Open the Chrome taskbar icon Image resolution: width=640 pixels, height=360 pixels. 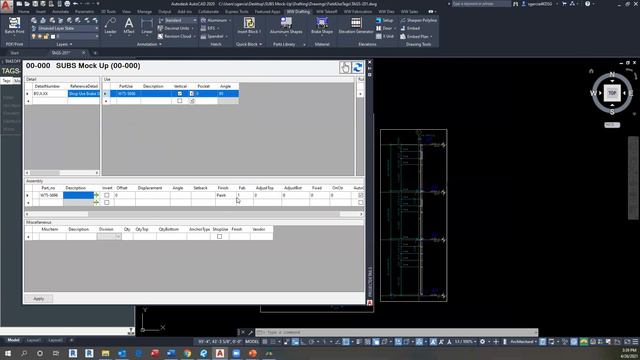pyautogui.click(x=187, y=353)
